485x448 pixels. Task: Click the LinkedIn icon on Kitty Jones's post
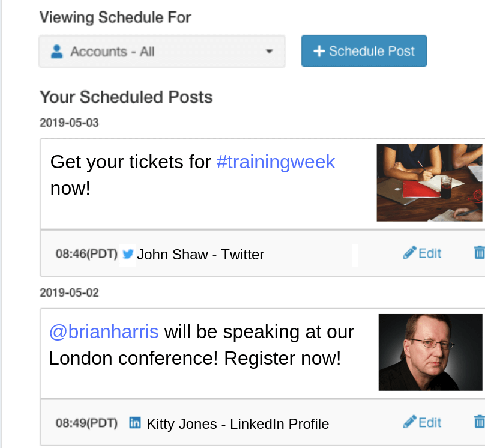pyautogui.click(x=135, y=423)
